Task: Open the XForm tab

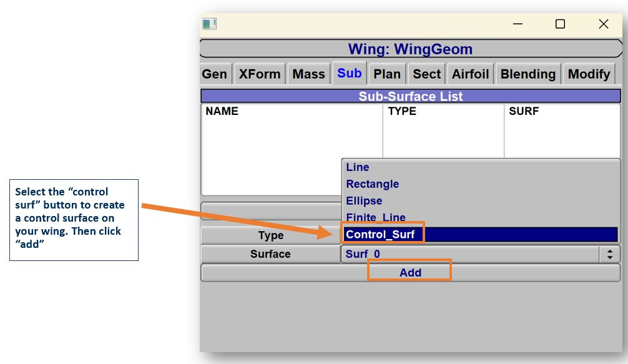Action: pos(260,74)
